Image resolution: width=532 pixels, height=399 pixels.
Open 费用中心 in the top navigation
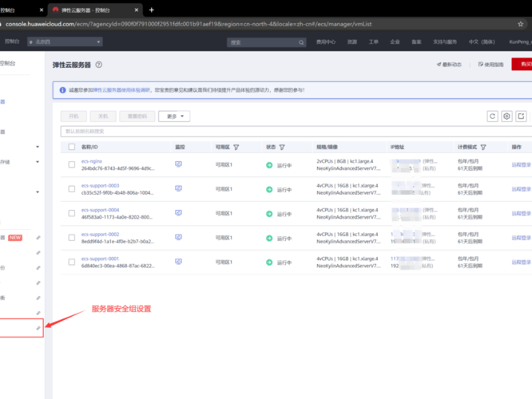coord(326,42)
